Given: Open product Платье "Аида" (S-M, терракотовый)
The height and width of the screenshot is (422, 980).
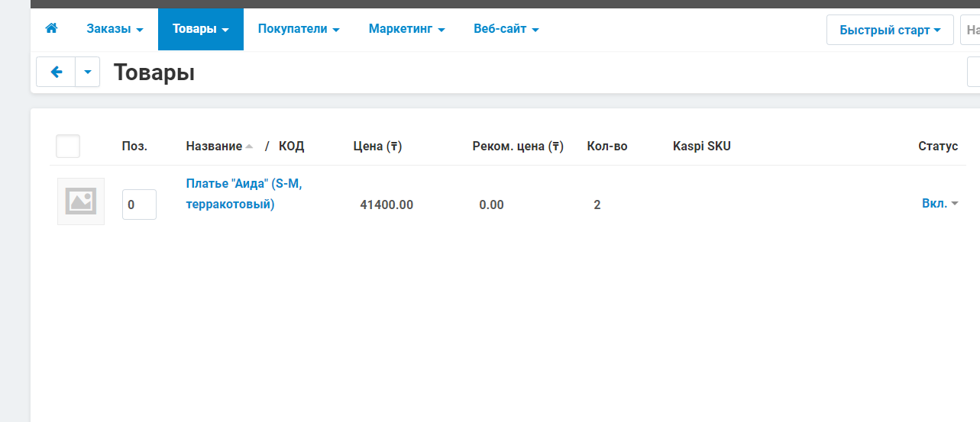Looking at the screenshot, I should pyautogui.click(x=244, y=194).
